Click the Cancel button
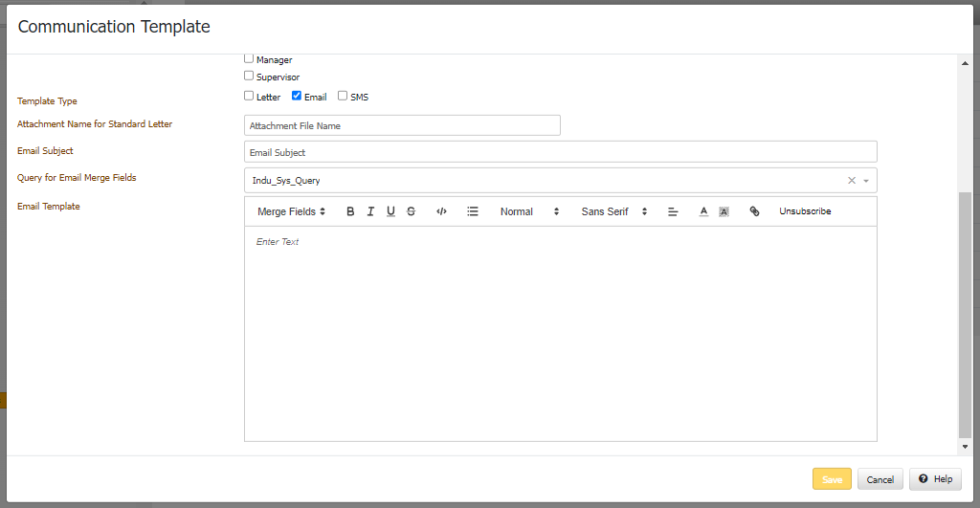This screenshot has height=508, width=980. click(x=880, y=479)
